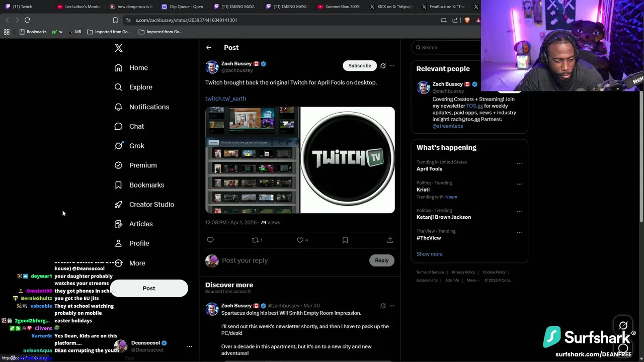Image resolution: width=644 pixels, height=362 pixels.
Task: Like the post with heart icon
Action: click(300, 240)
